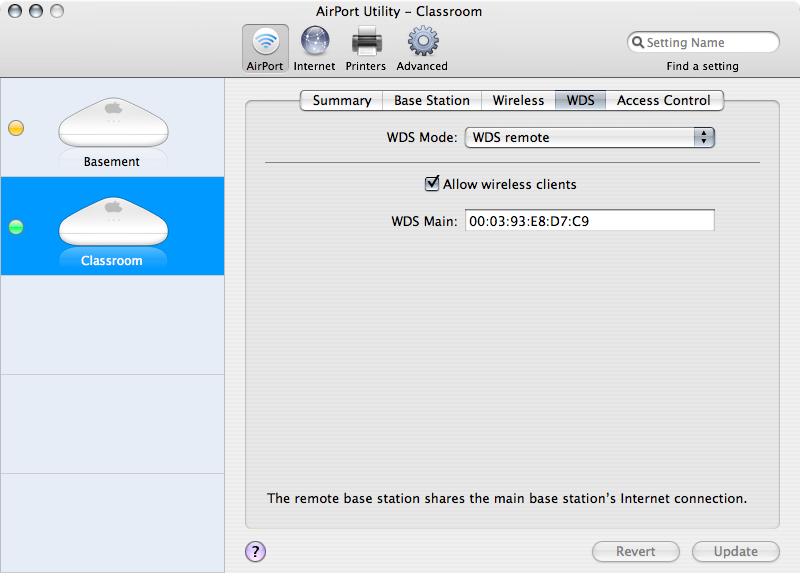Click the Revert button
This screenshot has height=573, width=800.
click(x=636, y=552)
